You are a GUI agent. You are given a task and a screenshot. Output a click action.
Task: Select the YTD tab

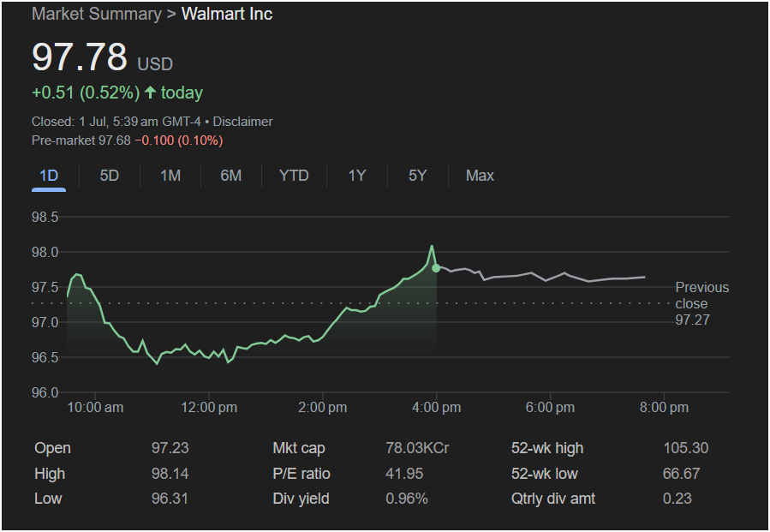[x=294, y=176]
